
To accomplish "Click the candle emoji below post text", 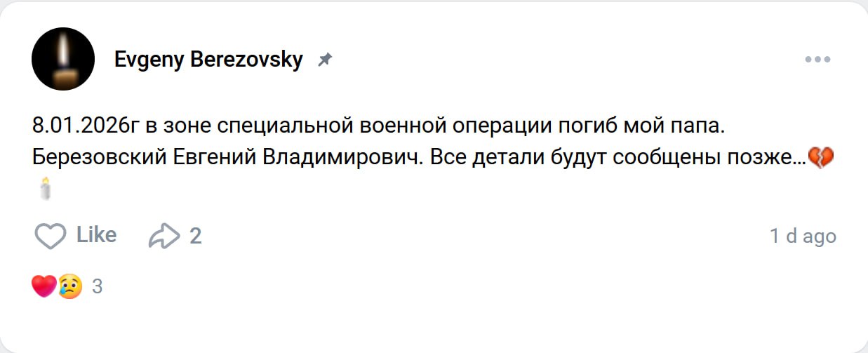I will tap(46, 189).
